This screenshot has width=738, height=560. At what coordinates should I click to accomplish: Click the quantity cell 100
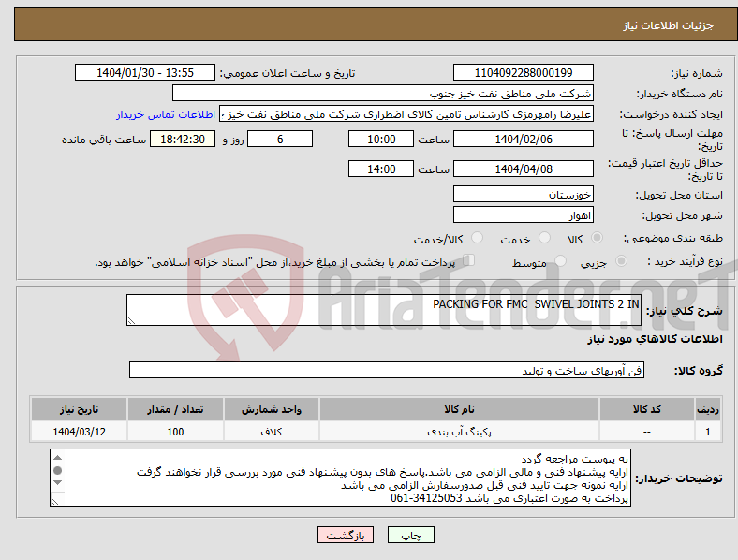pyautogui.click(x=175, y=432)
